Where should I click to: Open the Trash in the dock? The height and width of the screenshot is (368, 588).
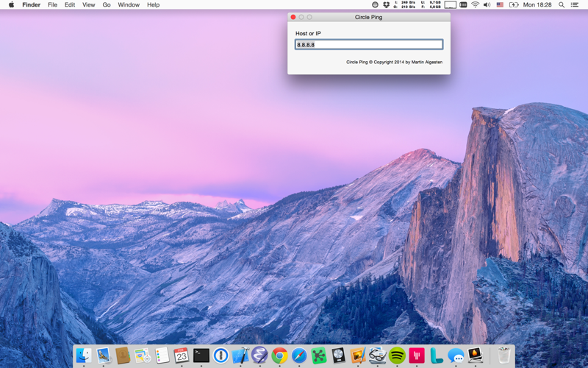504,355
